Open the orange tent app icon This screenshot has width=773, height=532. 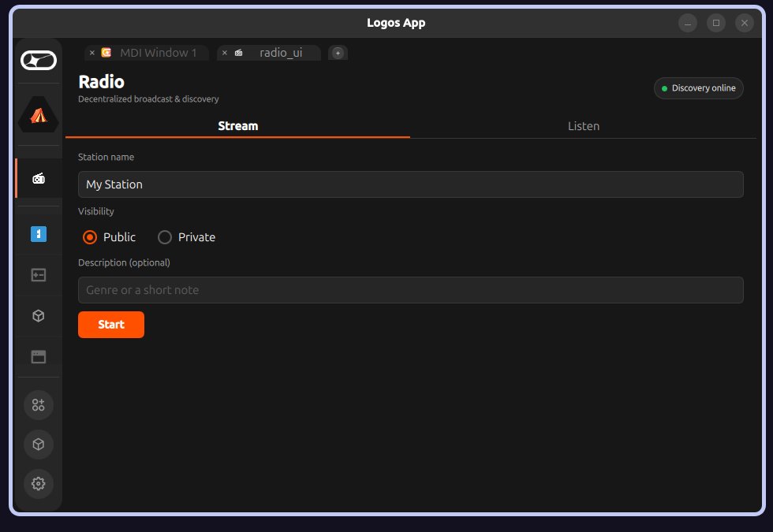click(39, 115)
